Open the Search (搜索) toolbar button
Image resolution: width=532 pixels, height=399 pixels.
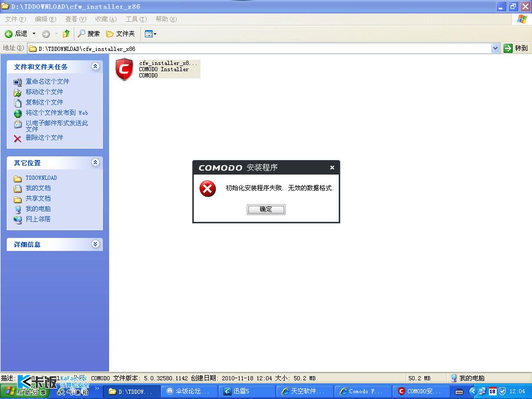coord(88,34)
